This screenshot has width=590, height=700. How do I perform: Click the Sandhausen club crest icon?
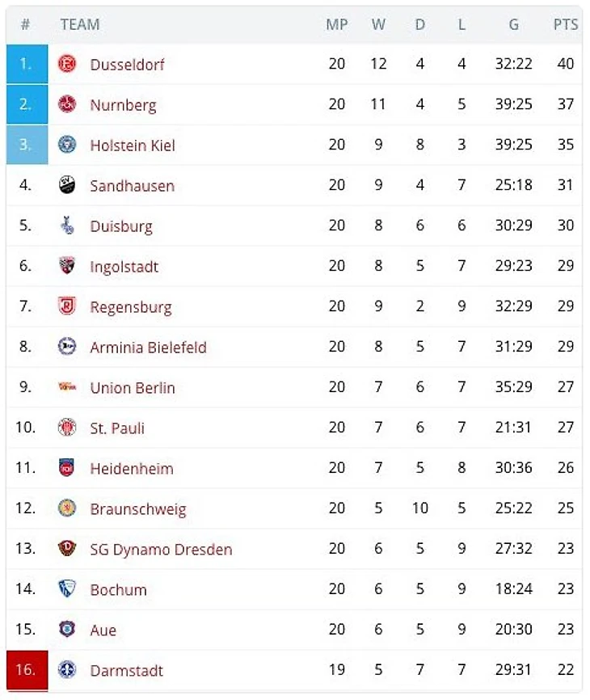pos(67,185)
